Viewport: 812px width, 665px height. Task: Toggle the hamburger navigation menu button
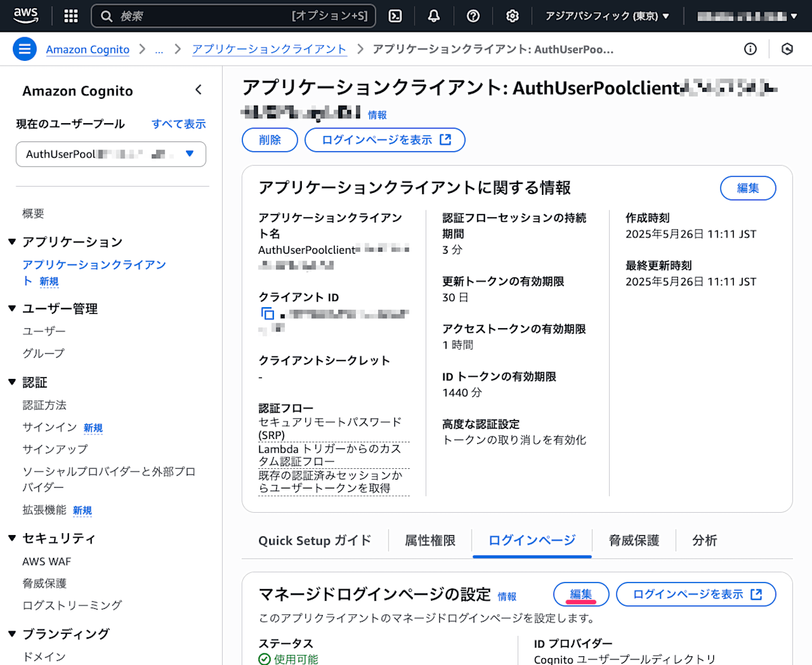(x=24, y=49)
